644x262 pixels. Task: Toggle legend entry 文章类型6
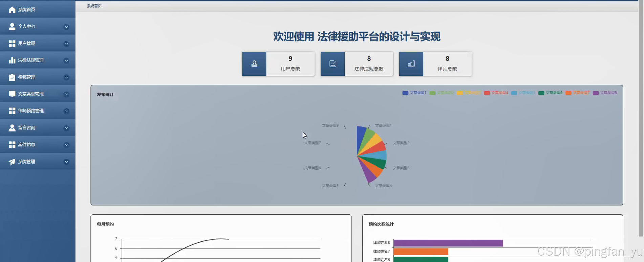point(550,93)
